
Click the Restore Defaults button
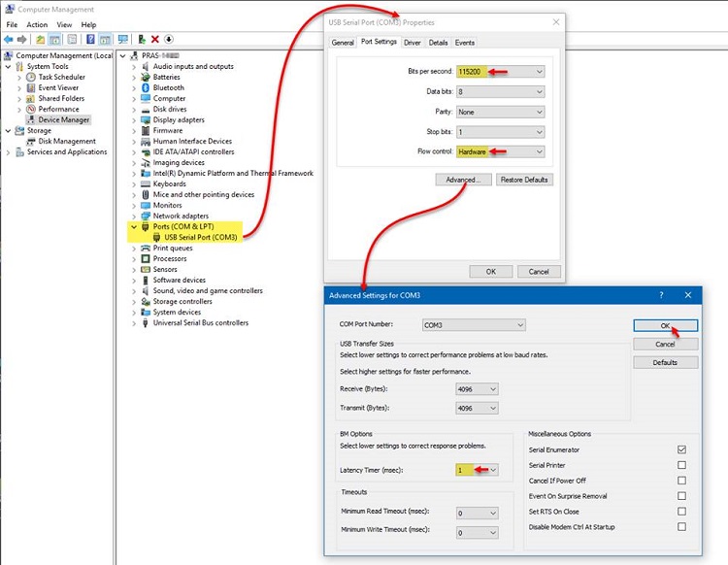tap(524, 180)
